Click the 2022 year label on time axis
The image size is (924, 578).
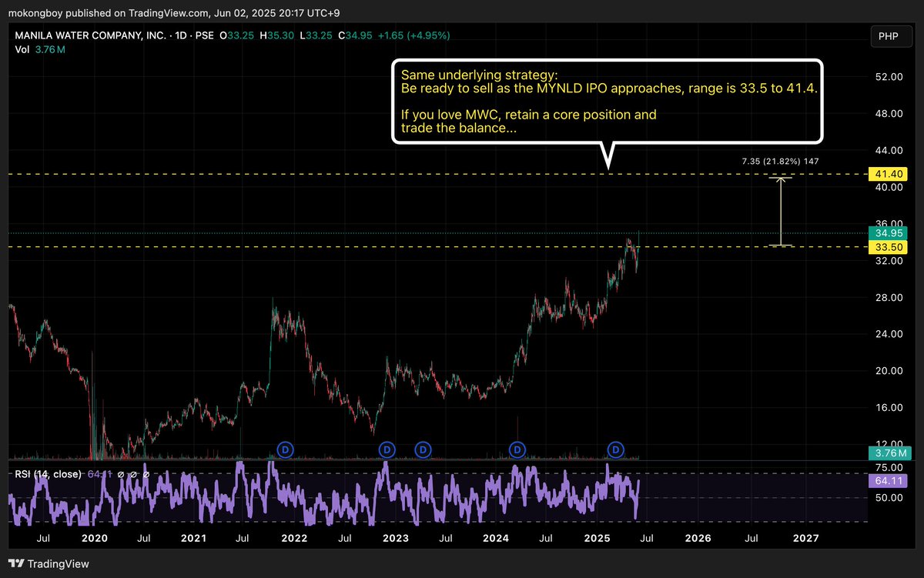pos(294,539)
